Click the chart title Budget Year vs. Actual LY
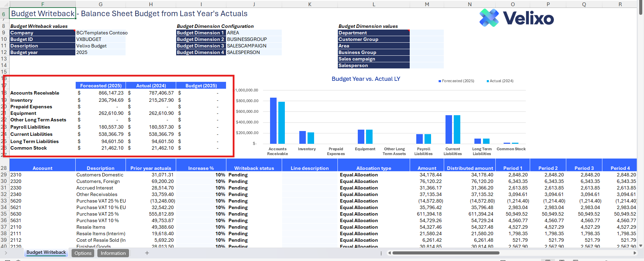Screen dimensions: 644x261 click(366, 79)
